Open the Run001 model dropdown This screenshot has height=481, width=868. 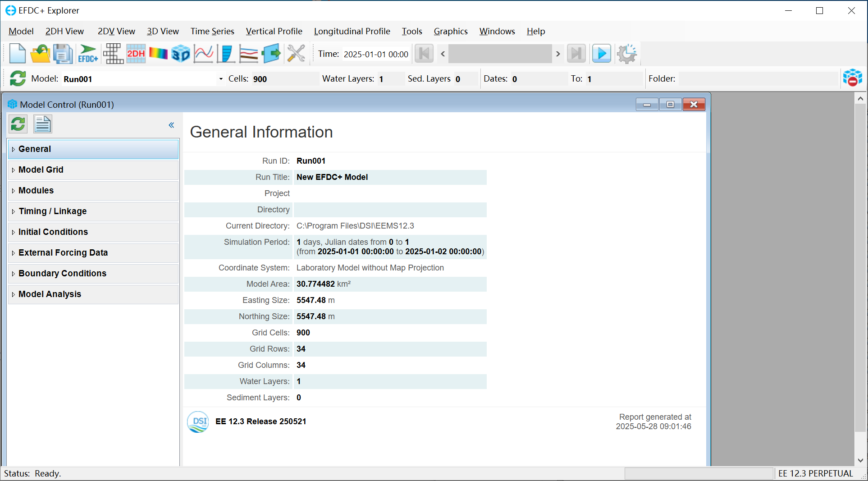[221, 79]
